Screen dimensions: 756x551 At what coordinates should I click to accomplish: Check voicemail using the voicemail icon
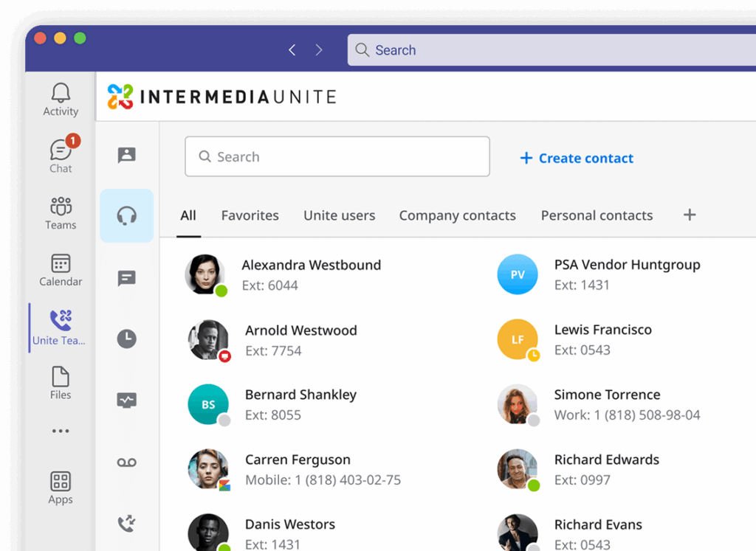[126, 462]
